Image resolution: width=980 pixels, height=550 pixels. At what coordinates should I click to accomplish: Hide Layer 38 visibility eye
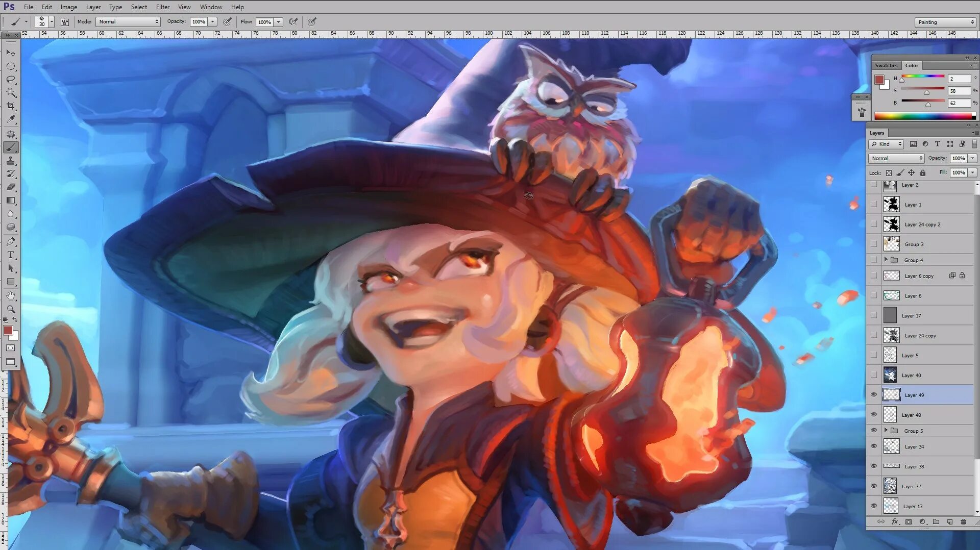[874, 466]
